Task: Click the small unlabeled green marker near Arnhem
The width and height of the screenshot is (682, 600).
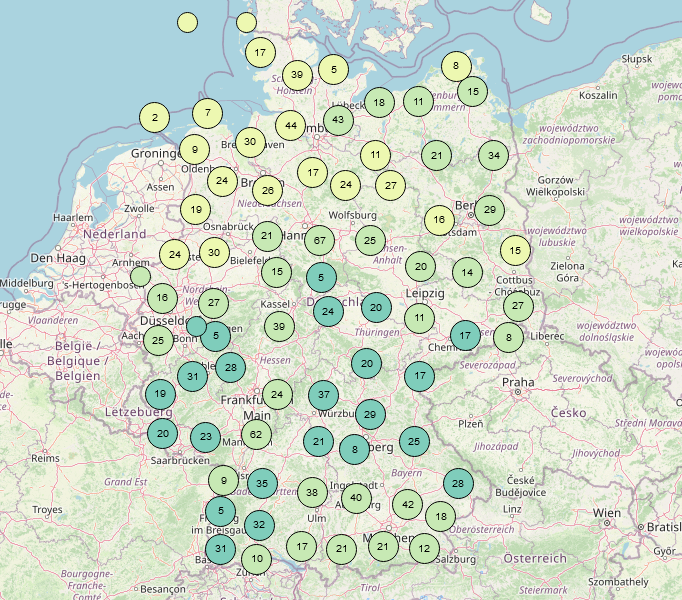Action: (x=141, y=276)
